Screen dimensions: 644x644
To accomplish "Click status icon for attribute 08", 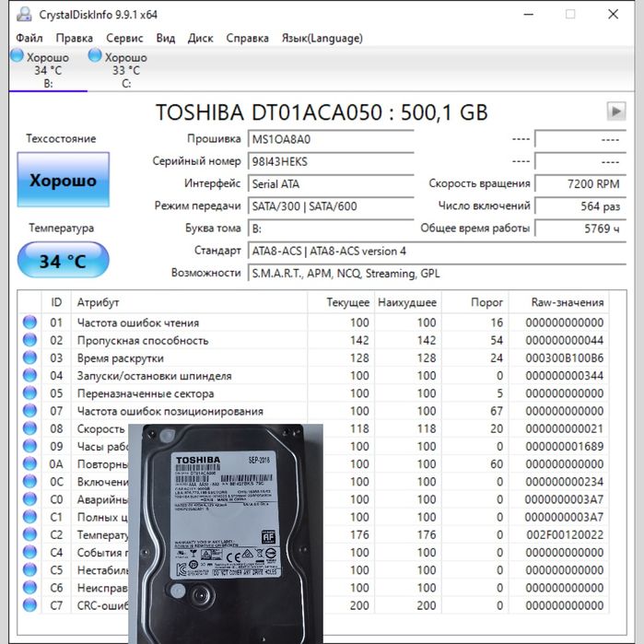I will click(29, 428).
